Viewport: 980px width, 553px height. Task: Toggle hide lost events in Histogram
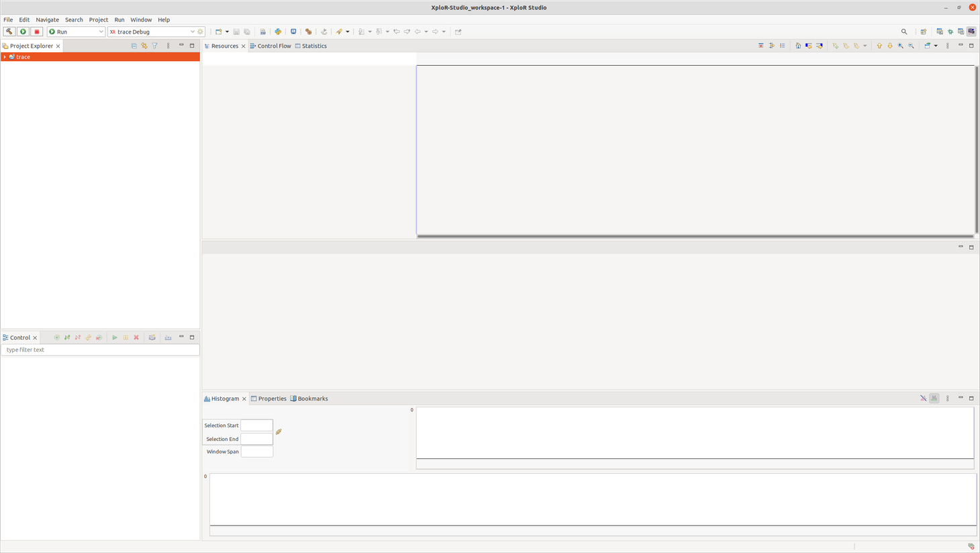coord(924,398)
